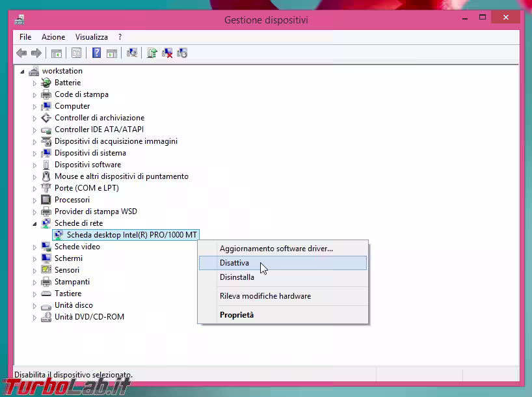Click the Back arrow in the toolbar
The image size is (532, 397).
point(21,53)
